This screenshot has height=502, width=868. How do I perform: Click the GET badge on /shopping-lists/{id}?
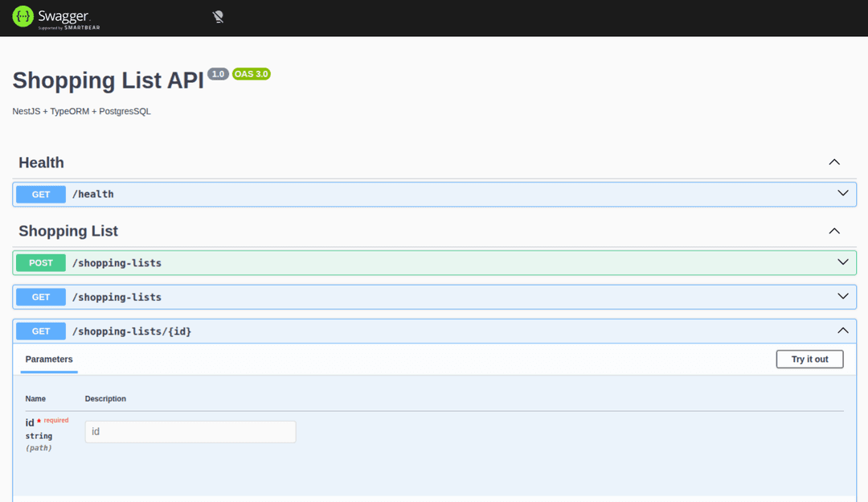[x=40, y=331]
